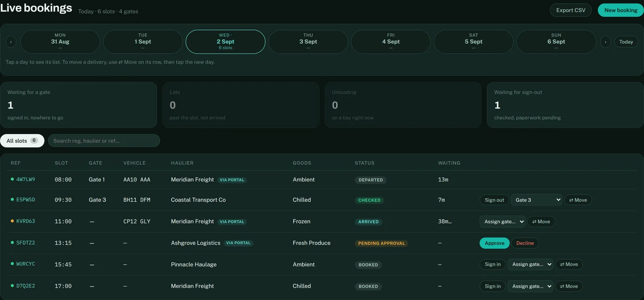Jump to Today button
The height and width of the screenshot is (300, 644).
[x=626, y=42]
